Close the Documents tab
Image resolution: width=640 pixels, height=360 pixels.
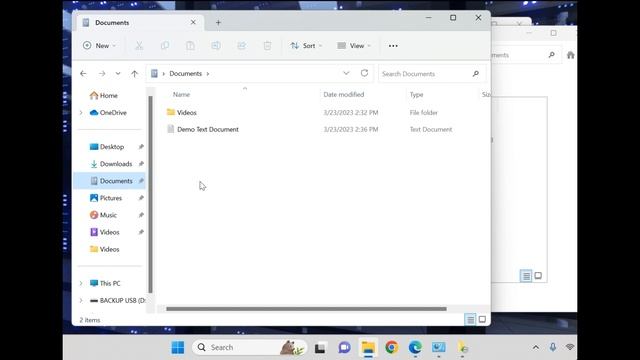pyautogui.click(x=193, y=22)
